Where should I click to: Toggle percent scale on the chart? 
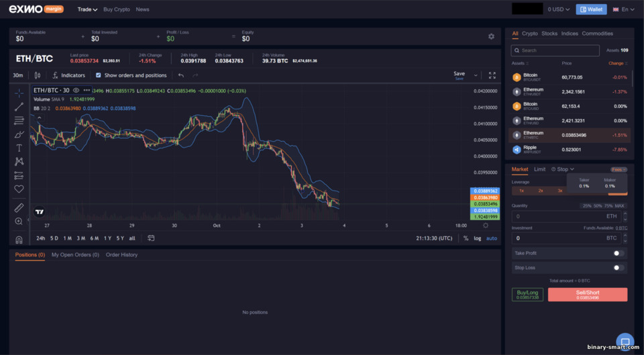point(466,238)
